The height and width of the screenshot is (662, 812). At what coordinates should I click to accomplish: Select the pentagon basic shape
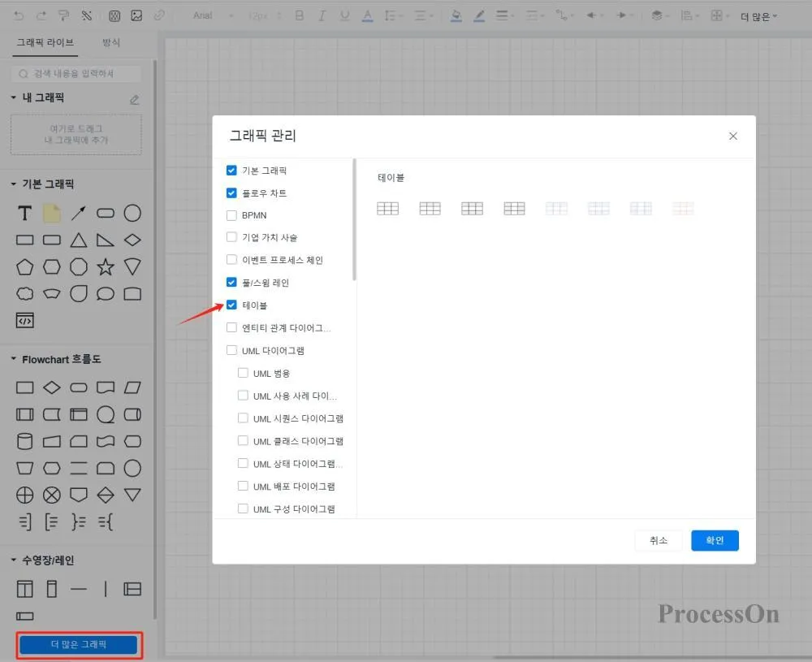point(25,266)
